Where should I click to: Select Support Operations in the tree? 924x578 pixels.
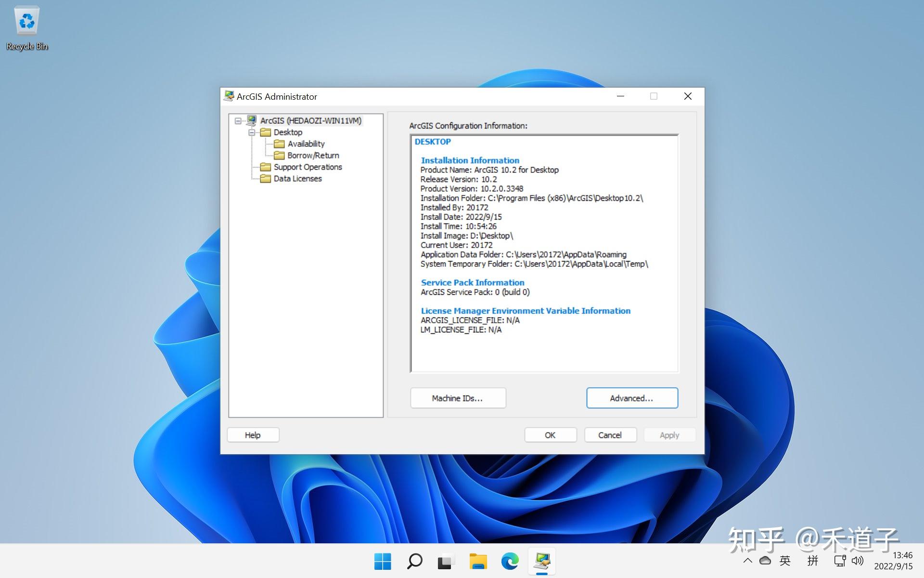click(x=308, y=167)
